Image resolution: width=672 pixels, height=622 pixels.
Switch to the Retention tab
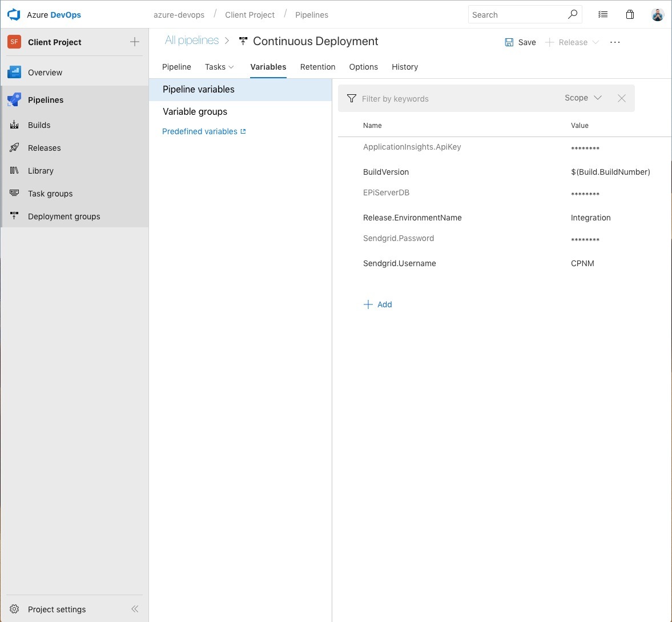317,67
